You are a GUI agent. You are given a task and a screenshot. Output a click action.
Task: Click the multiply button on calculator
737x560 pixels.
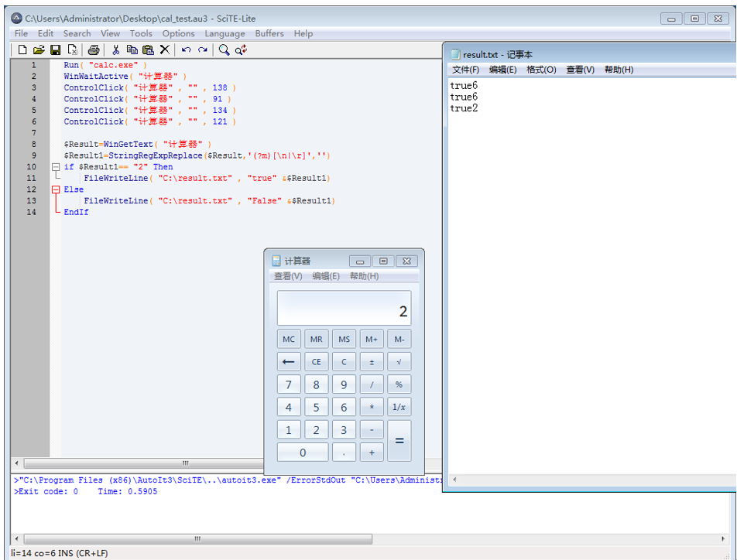[372, 407]
